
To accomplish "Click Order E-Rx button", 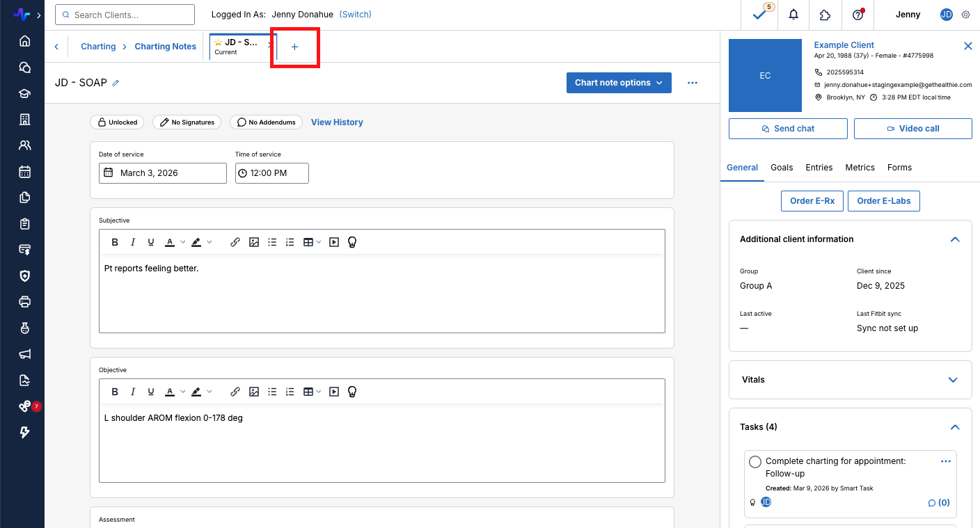I will [812, 201].
